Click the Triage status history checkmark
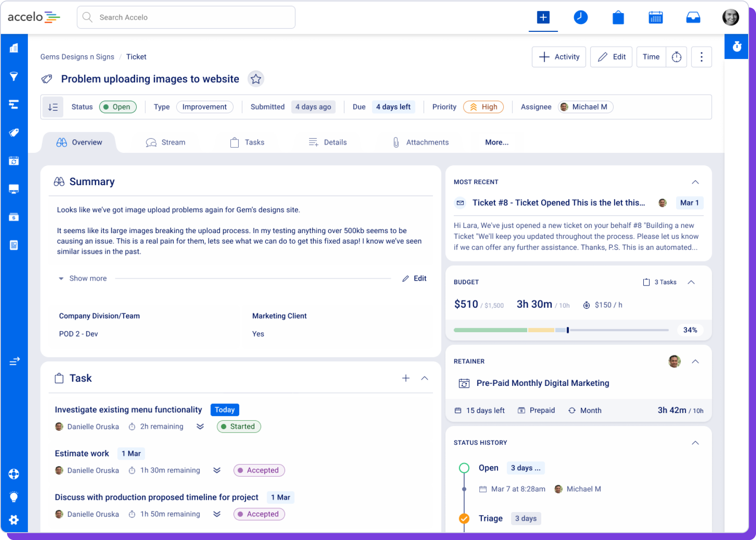Screen dimensions: 756x540 pos(464,519)
